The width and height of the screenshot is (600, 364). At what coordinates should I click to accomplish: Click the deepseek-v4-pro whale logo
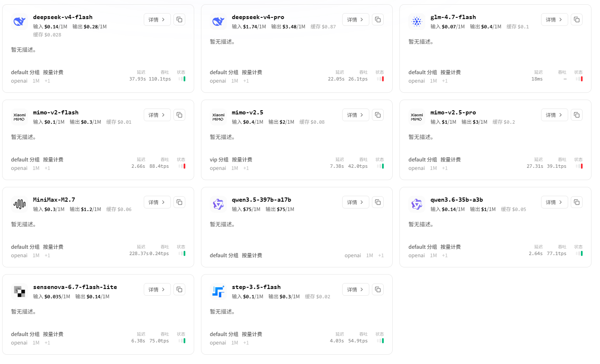218,21
